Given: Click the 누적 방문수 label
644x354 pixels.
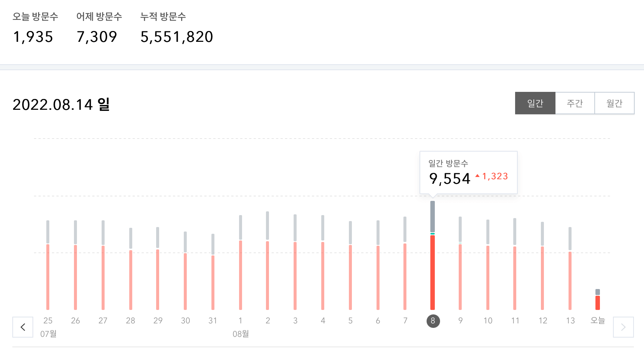Looking at the screenshot, I should [x=163, y=16].
